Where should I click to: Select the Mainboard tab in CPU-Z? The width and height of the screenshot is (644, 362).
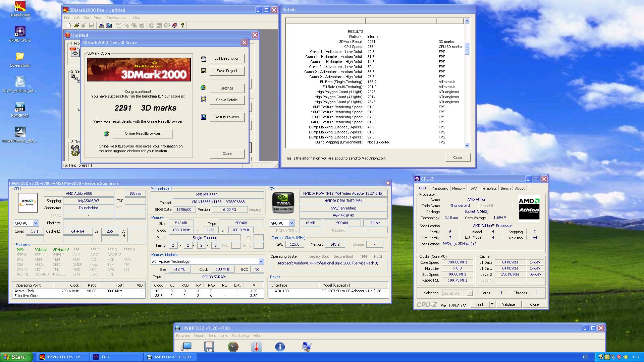click(440, 188)
